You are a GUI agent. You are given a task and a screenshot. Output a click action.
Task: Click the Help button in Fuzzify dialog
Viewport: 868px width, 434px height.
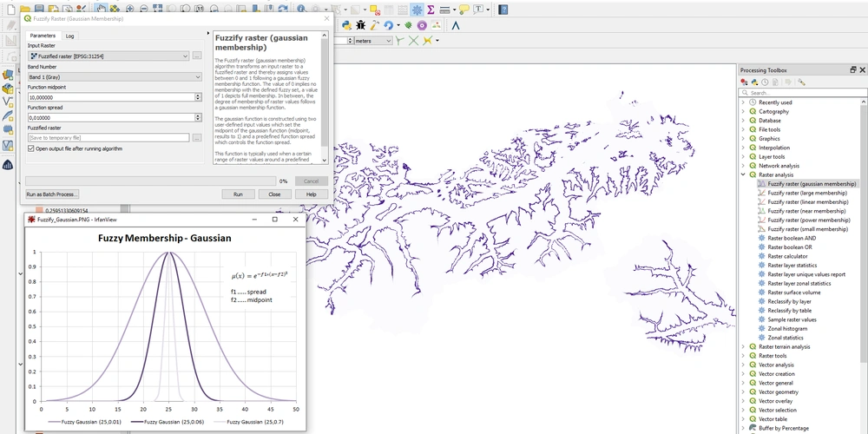point(311,194)
